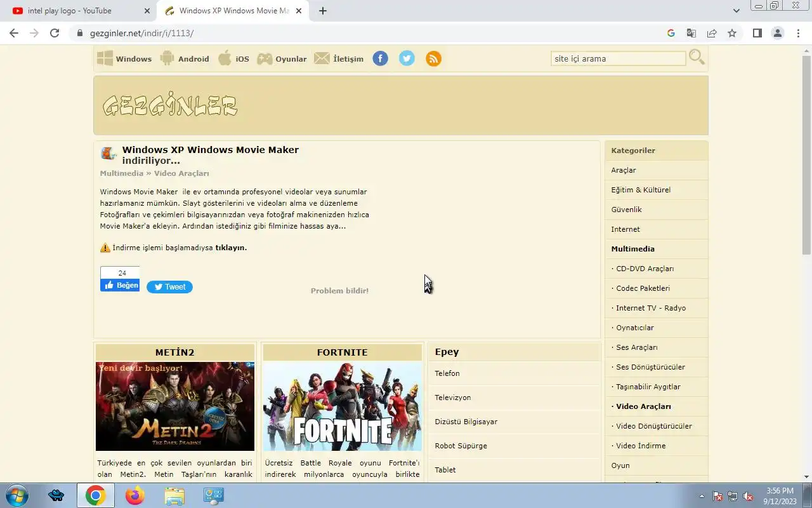
Task: Select the Multimedia category in sidebar
Action: coord(656,249)
